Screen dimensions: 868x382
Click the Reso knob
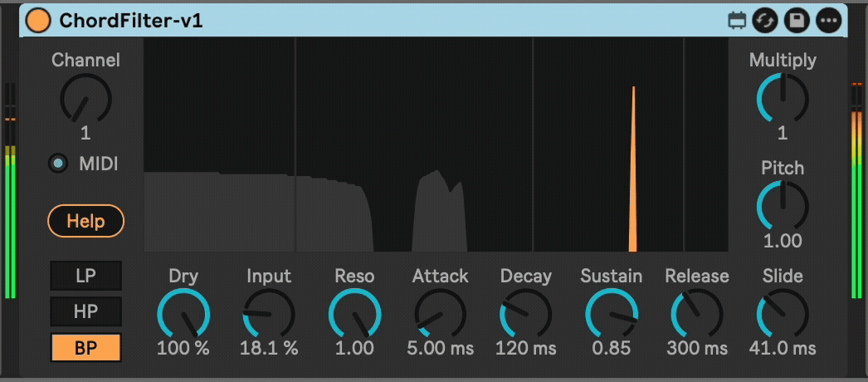pyautogui.click(x=354, y=315)
